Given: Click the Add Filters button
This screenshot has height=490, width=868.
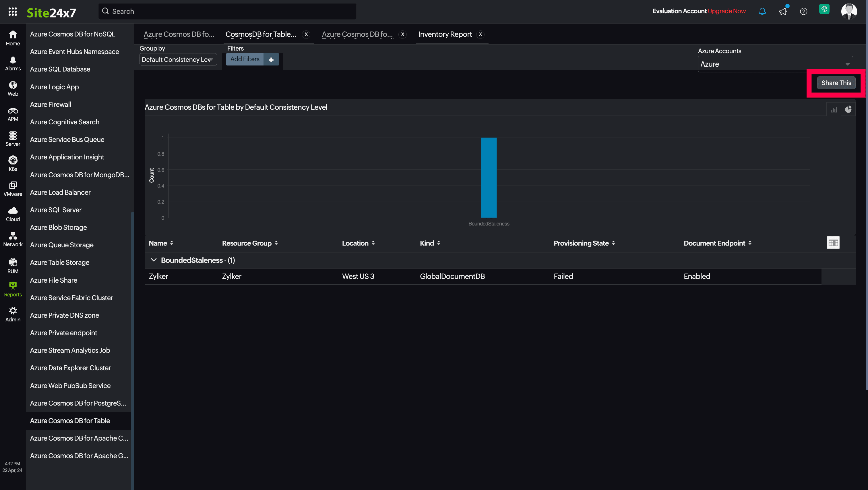Looking at the screenshot, I should (x=245, y=59).
